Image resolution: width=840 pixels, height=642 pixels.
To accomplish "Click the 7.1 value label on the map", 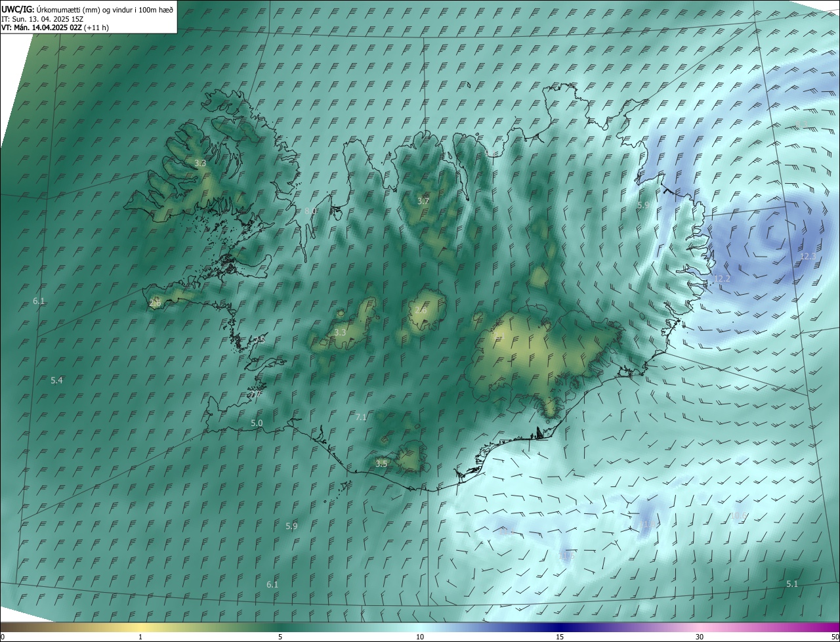I will click(361, 417).
